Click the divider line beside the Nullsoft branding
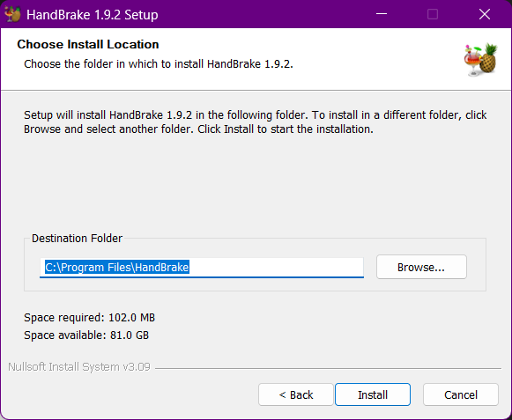 (x=328, y=368)
